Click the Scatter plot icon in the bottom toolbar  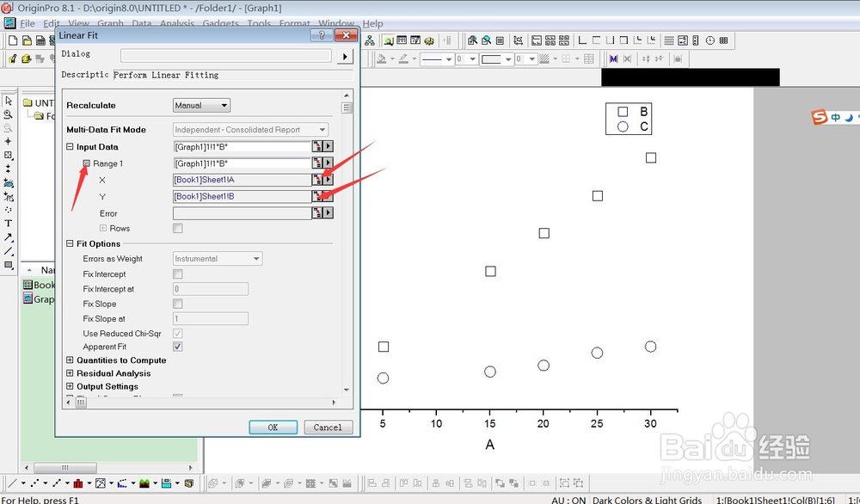[x=34, y=483]
